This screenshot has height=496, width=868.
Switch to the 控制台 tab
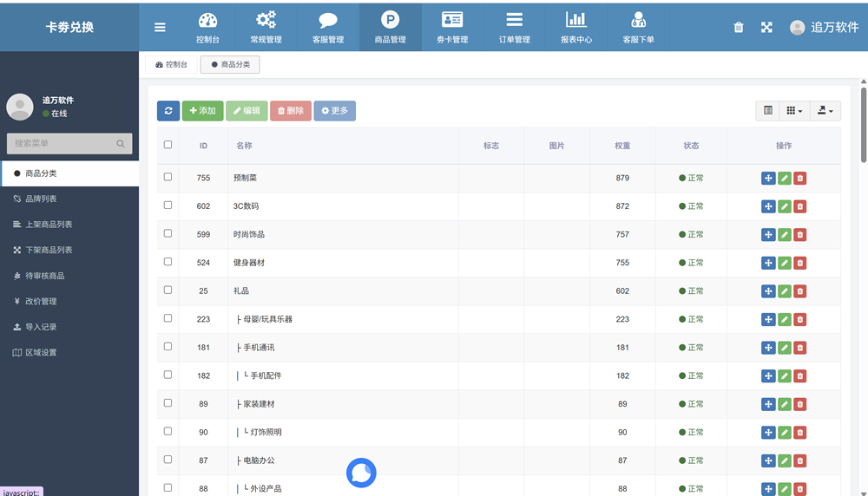click(x=171, y=65)
